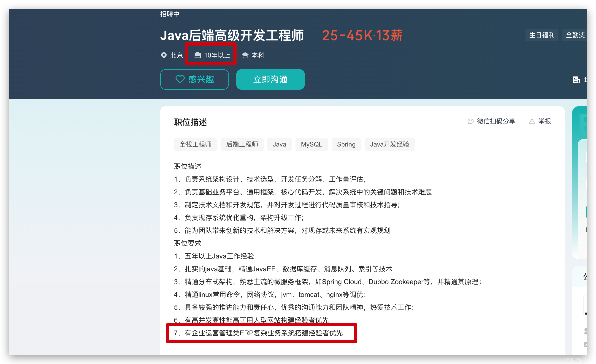The image size is (596, 364).
Task: Click the heart icon in 感兴趣 button
Action: [180, 79]
